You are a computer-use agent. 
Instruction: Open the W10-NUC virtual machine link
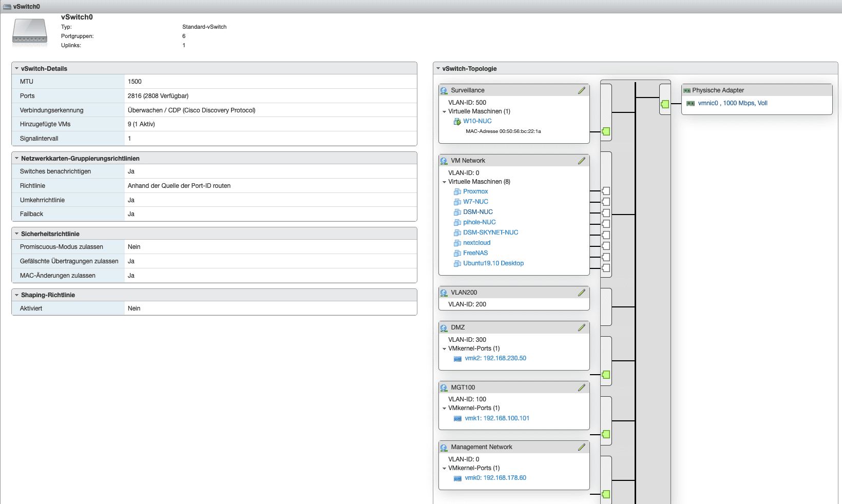click(477, 121)
